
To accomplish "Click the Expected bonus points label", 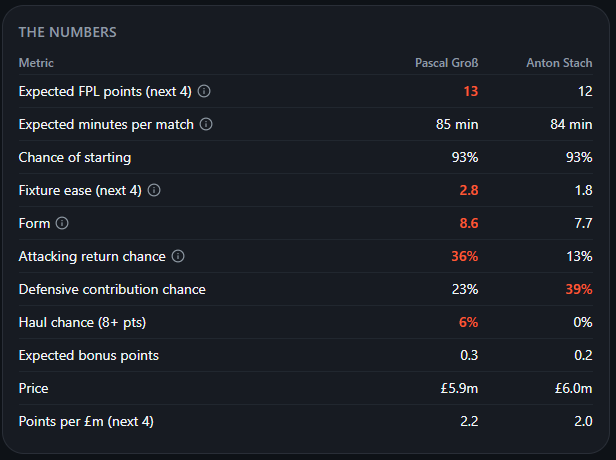I will coord(88,355).
